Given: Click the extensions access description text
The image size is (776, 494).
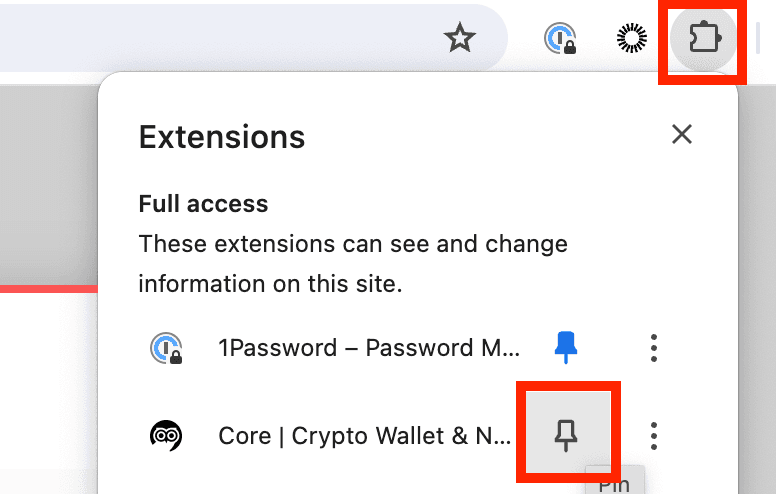Looking at the screenshot, I should pos(352,264).
